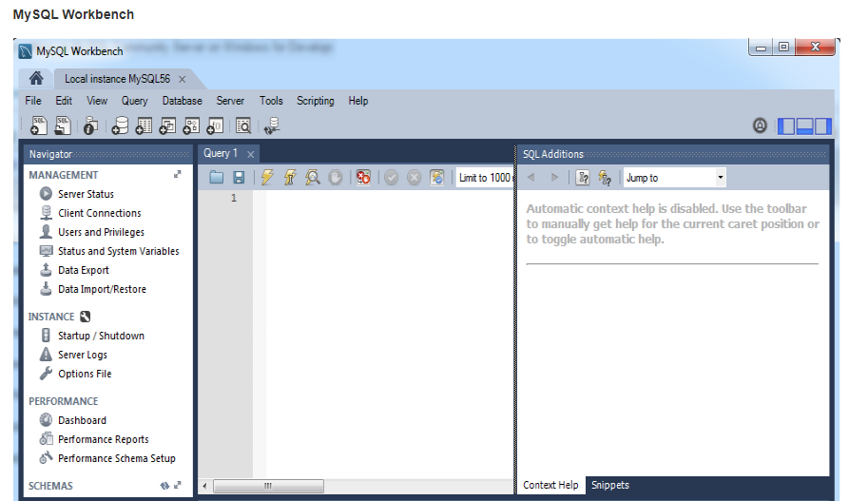Stop query execution hand icon
The image size is (868, 501).
(335, 177)
